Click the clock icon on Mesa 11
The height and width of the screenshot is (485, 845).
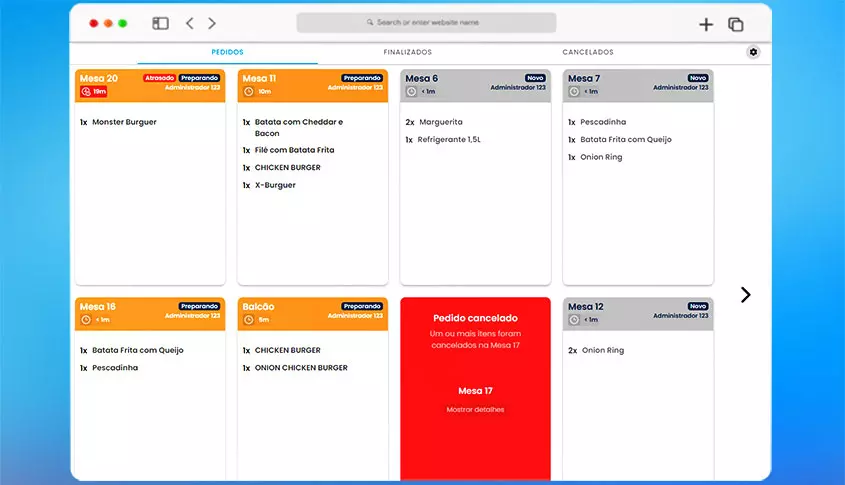tap(248, 92)
